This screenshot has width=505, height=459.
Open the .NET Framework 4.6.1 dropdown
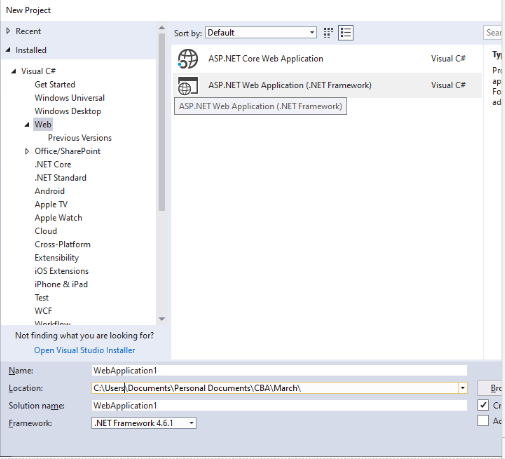point(144,423)
